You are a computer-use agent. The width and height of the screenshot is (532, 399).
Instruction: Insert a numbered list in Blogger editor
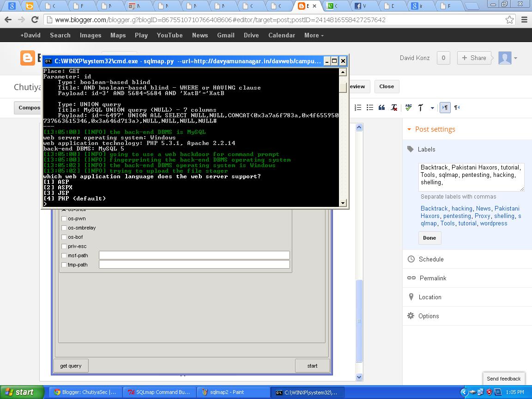(x=357, y=108)
